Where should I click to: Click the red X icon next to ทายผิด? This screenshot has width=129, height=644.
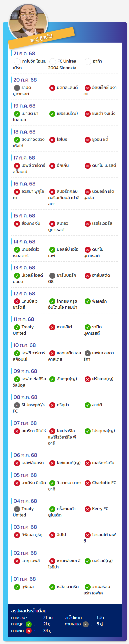(x=29, y=631)
